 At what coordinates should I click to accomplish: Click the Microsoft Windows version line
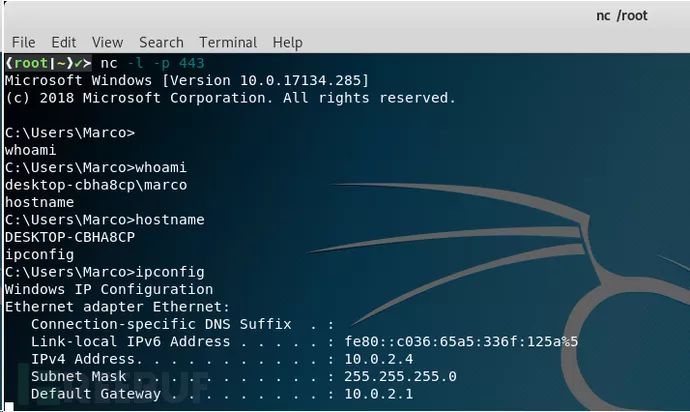tap(187, 81)
